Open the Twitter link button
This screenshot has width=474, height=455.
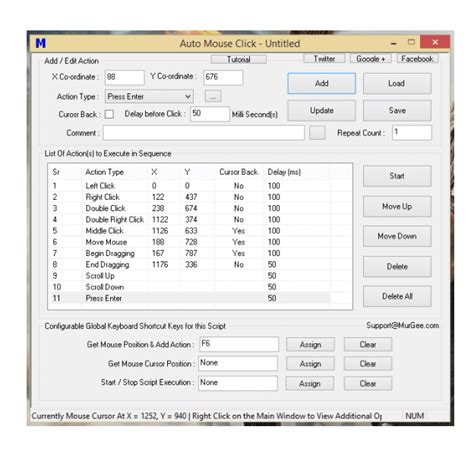click(x=324, y=59)
